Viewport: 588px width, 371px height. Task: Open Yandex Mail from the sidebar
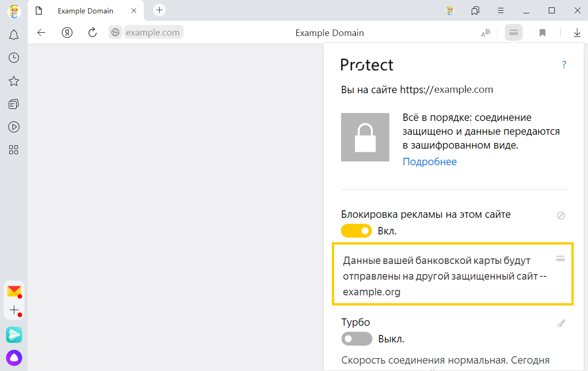tap(14, 291)
